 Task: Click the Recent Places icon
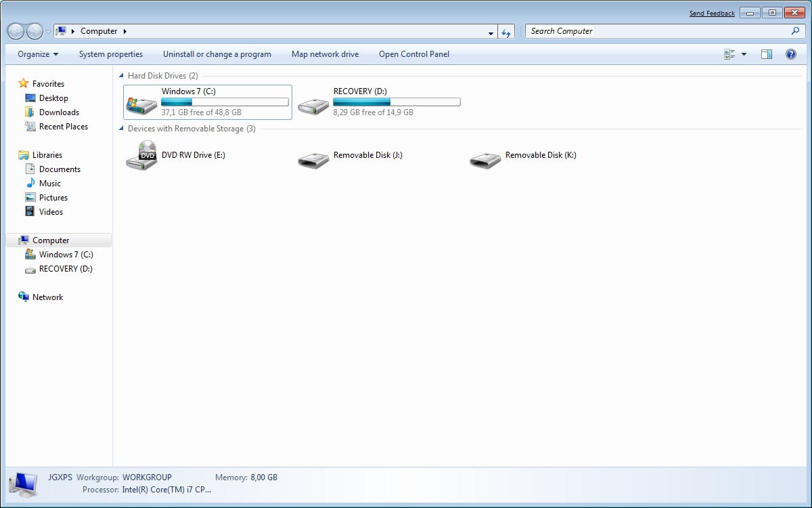point(30,127)
